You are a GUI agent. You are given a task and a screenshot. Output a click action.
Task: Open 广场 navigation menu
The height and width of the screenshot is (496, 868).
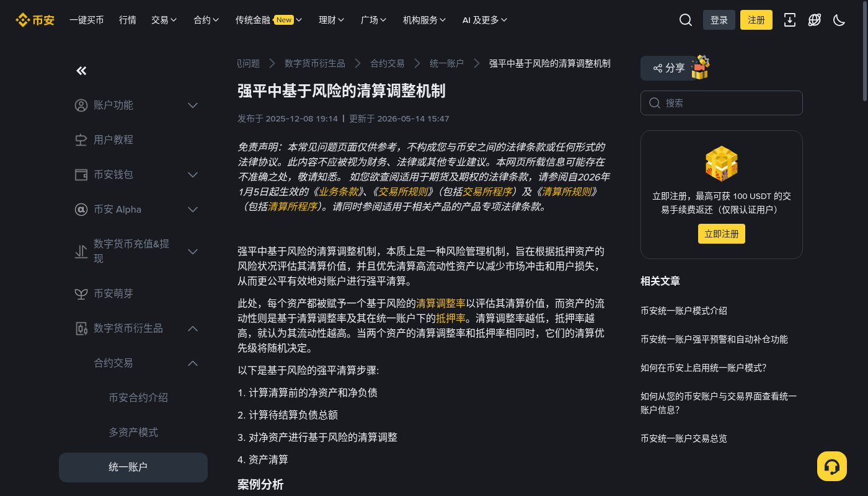tap(374, 20)
